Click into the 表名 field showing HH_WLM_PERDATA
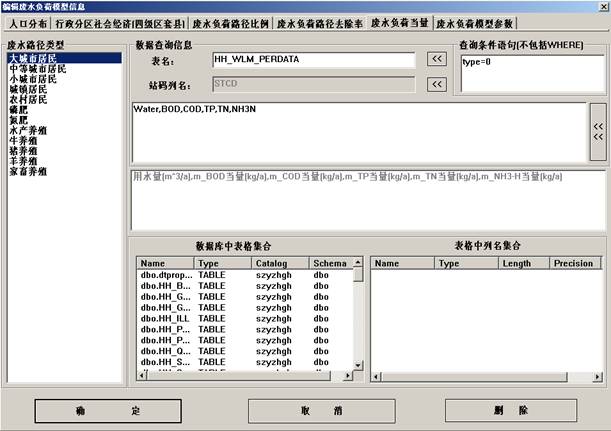611x431 pixels. pos(315,60)
